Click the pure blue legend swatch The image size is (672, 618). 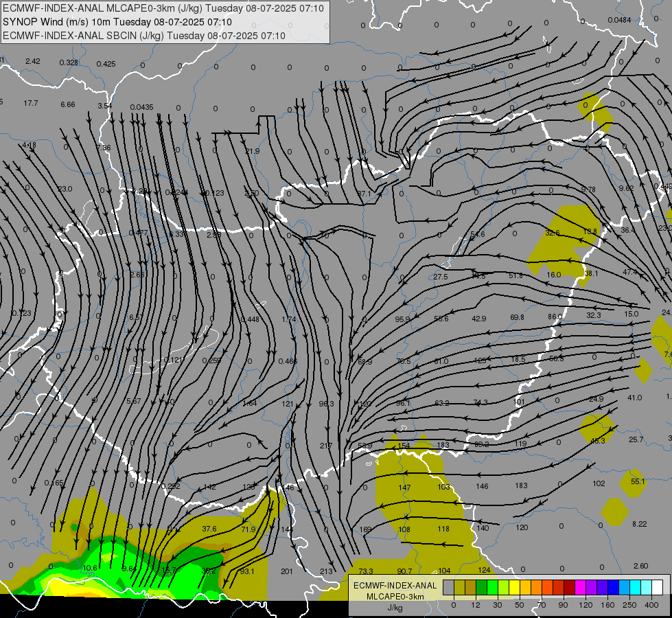pos(614,587)
